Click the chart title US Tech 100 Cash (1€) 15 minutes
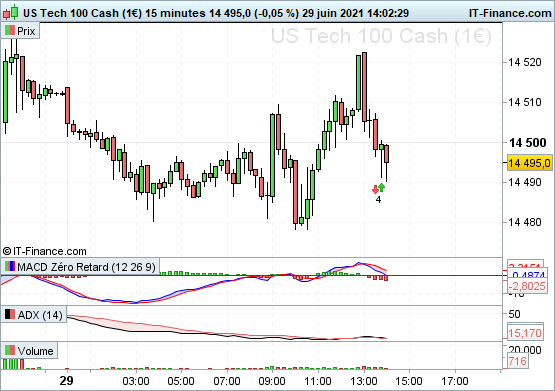Viewport: 555px width, 391px height. click(114, 13)
